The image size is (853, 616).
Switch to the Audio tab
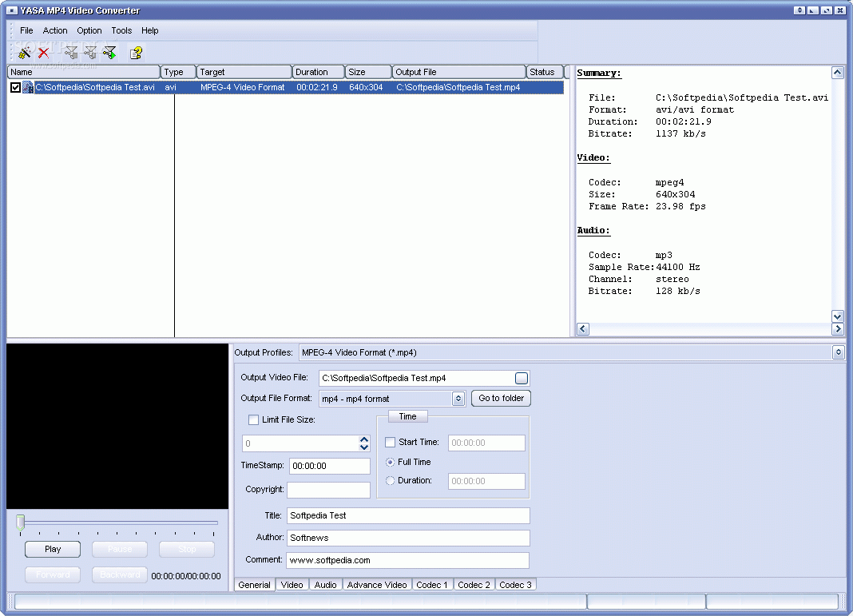point(325,584)
